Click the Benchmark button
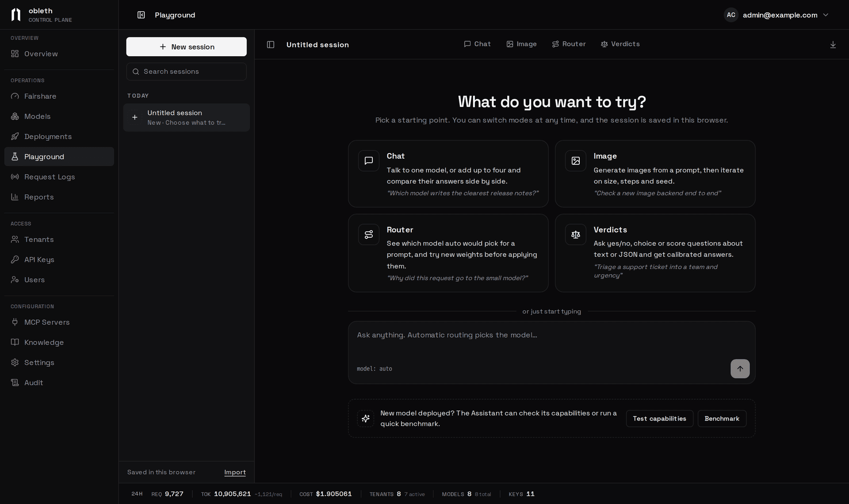This screenshot has width=849, height=504. (722, 419)
